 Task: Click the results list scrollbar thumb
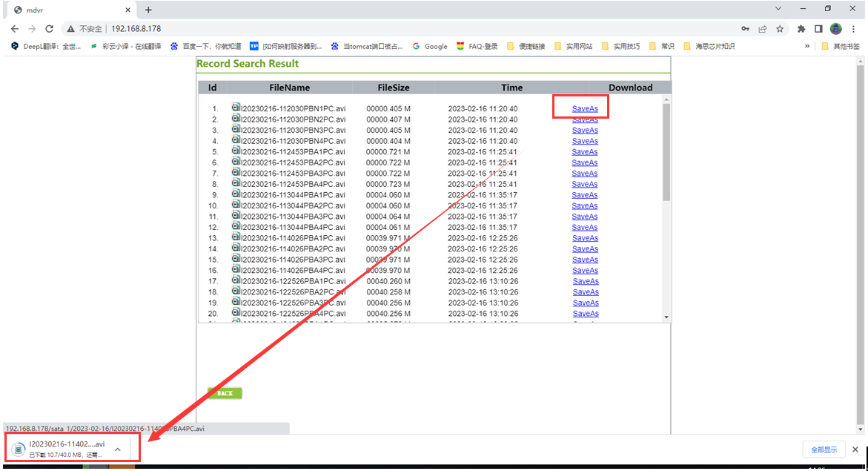pyautogui.click(x=666, y=152)
